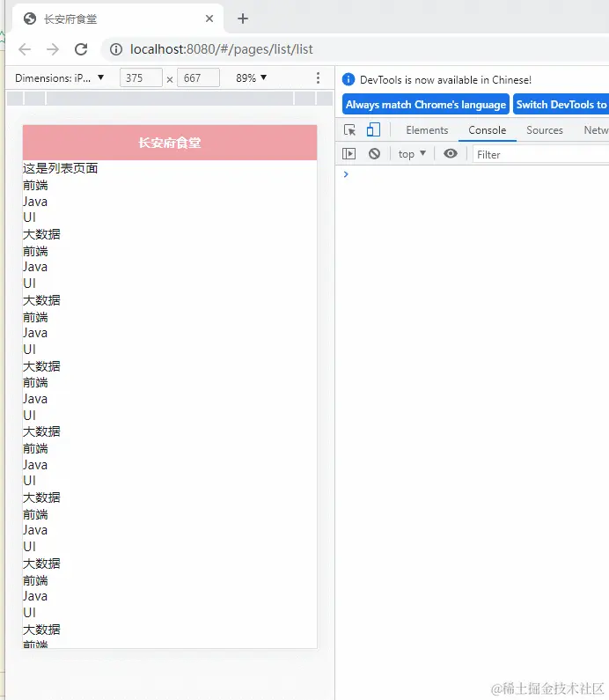Click the width field showing 375
609x700 pixels.
(141, 78)
